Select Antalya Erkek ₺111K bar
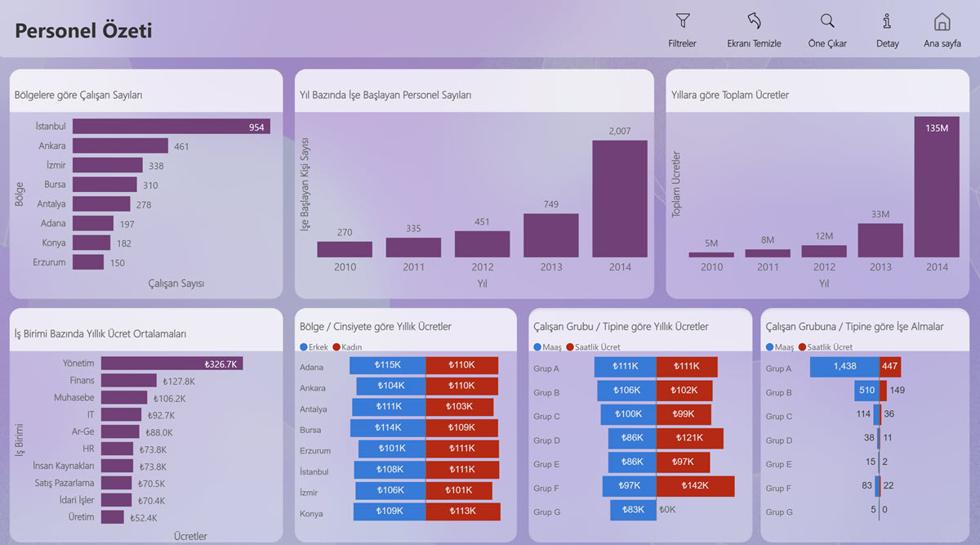The height and width of the screenshot is (545, 980). click(389, 407)
